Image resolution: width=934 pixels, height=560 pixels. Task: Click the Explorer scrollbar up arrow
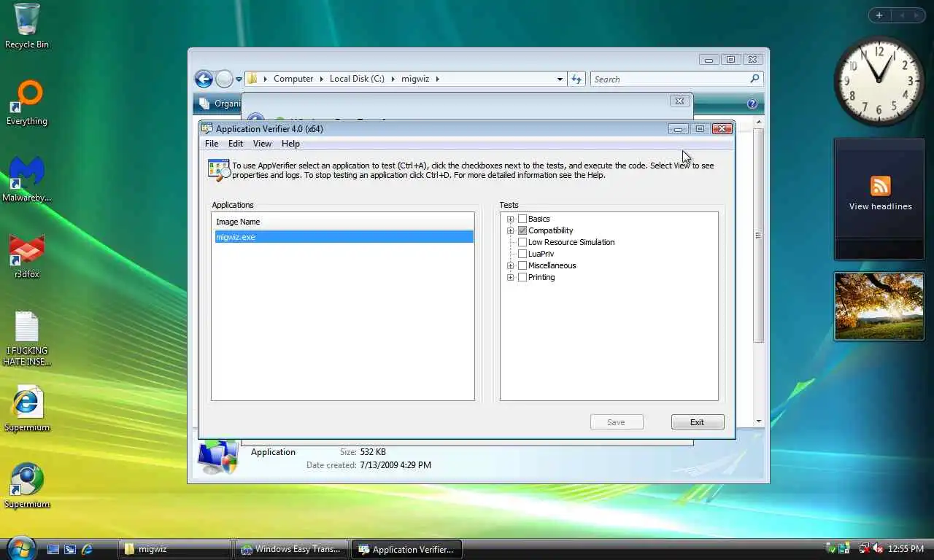click(x=759, y=122)
